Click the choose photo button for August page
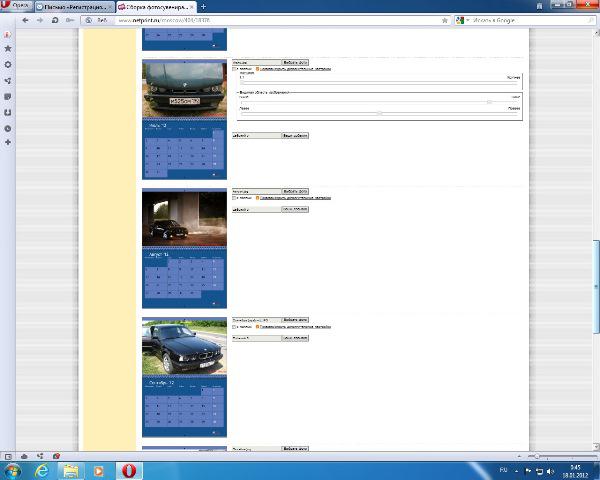 coord(295,191)
